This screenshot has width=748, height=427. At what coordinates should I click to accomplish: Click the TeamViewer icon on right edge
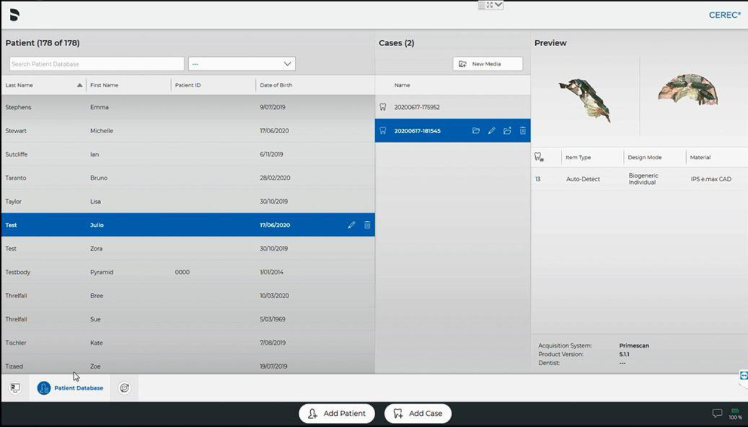pos(743,376)
